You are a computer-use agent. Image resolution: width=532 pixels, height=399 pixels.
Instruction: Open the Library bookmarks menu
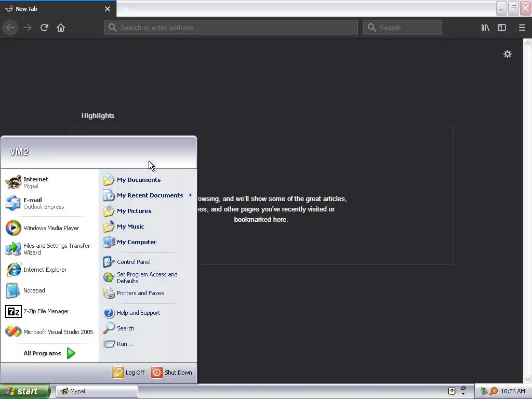click(485, 28)
